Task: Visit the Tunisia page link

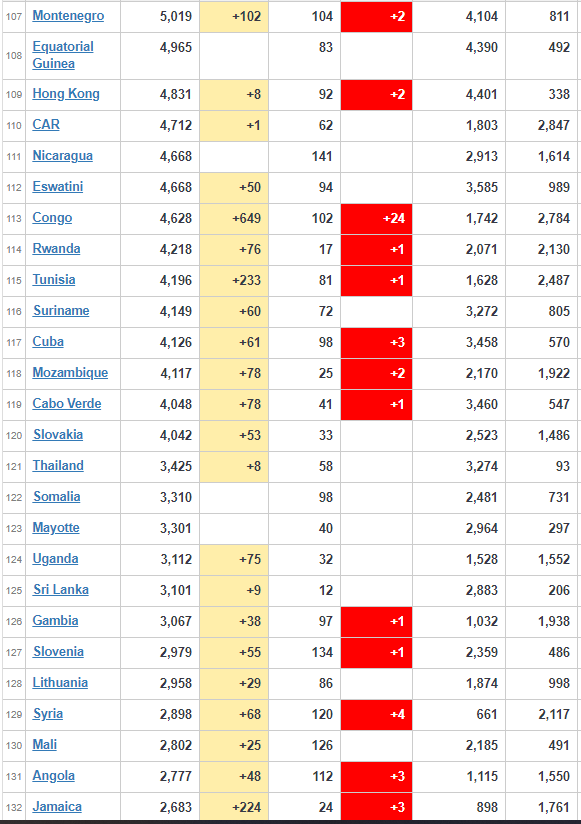Action: [x=54, y=280]
